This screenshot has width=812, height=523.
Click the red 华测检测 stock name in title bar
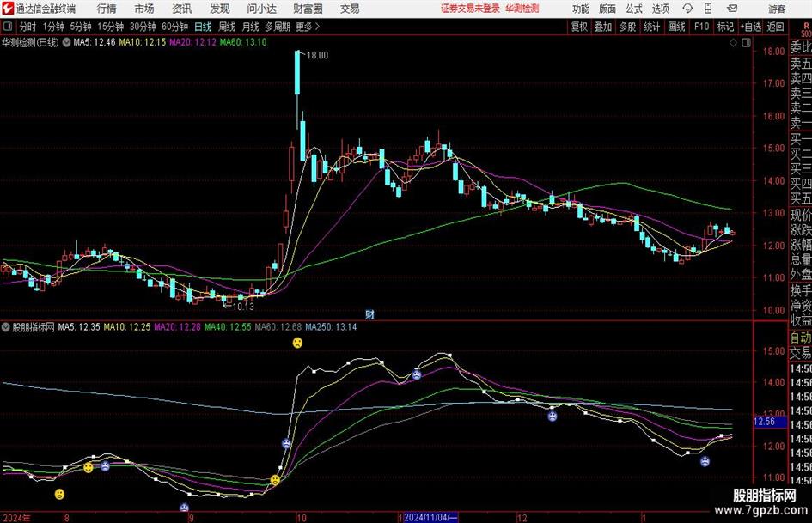click(x=522, y=9)
